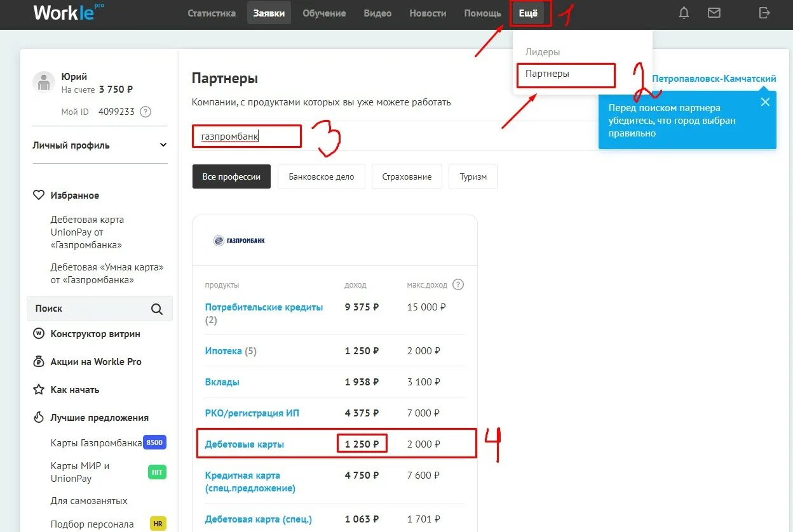Screen dimensions: 793x532
Task: Open messages via the envelope icon
Action: [x=714, y=12]
